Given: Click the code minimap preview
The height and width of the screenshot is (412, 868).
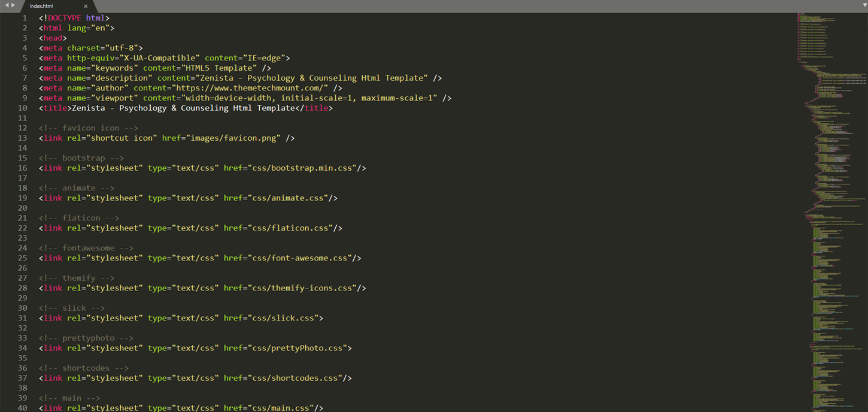Looking at the screenshot, I should pos(832,212).
